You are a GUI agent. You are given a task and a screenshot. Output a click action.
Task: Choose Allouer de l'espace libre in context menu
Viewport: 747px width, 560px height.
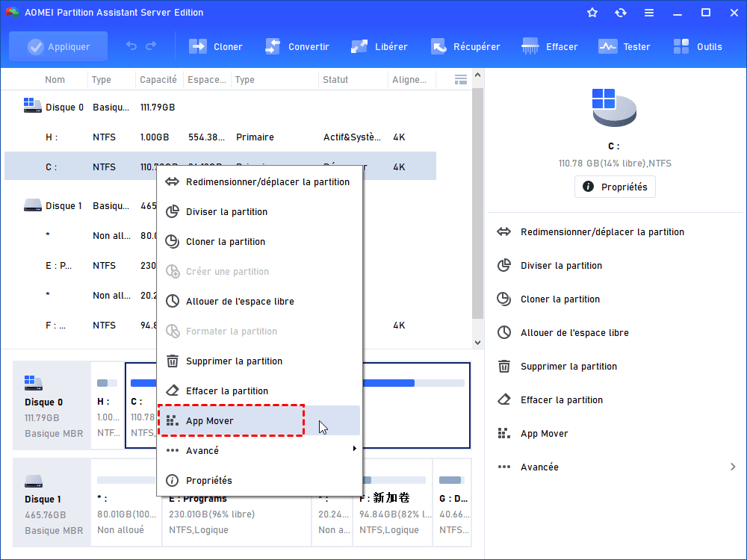coord(260,302)
